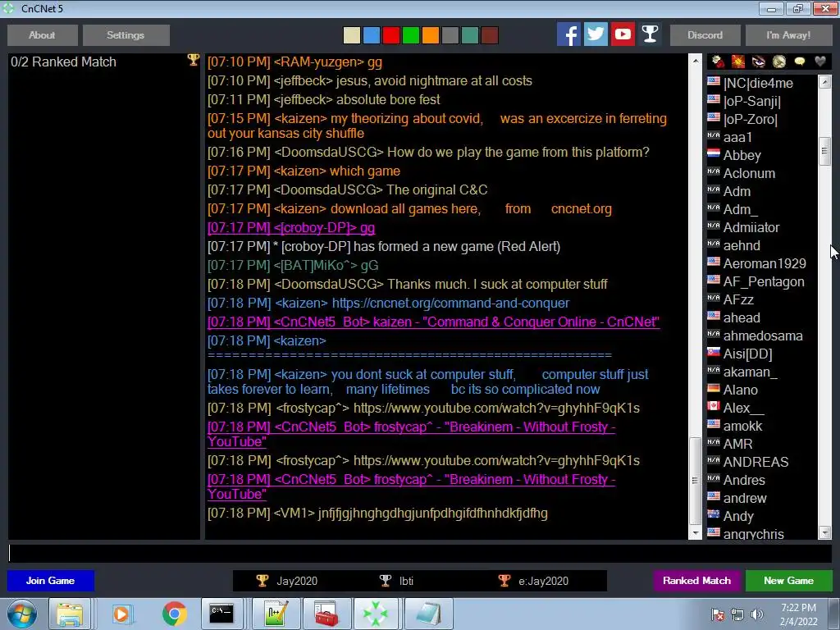Image resolution: width=840 pixels, height=630 pixels.
Task: Pick the orange chat color swatch
Action: click(430, 35)
